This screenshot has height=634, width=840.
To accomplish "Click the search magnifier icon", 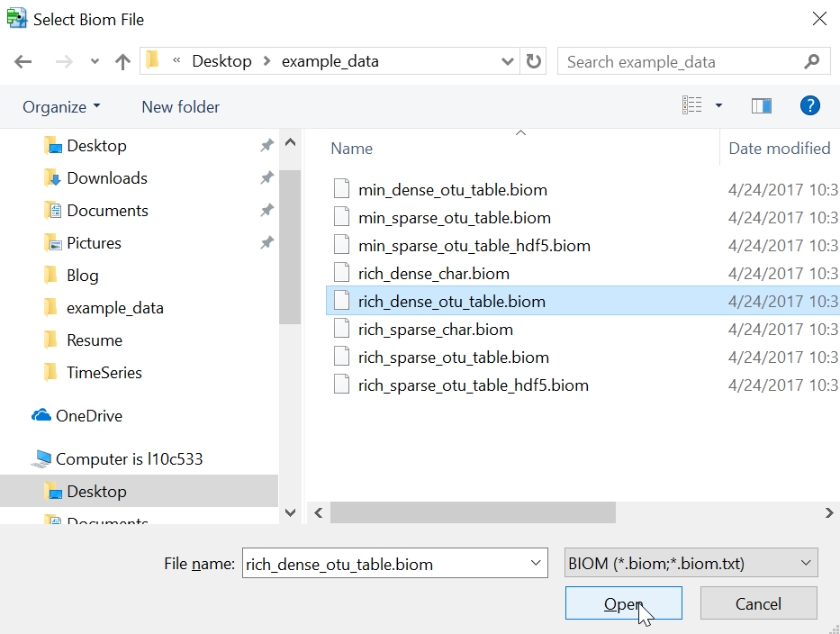I will click(x=809, y=61).
